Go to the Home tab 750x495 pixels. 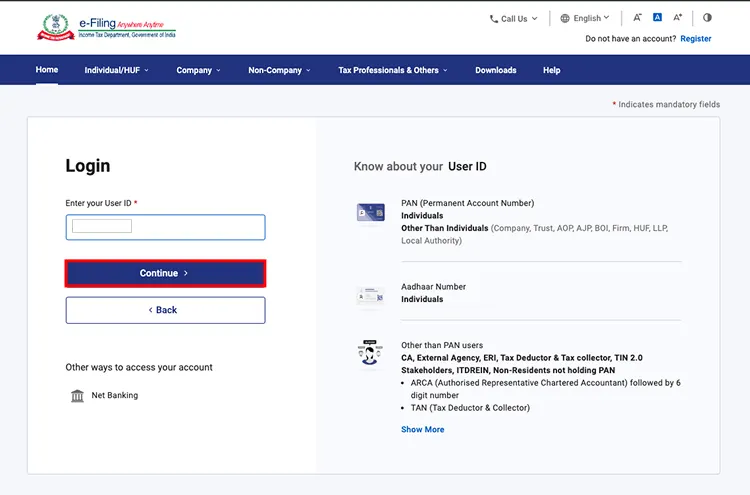pyautogui.click(x=47, y=70)
